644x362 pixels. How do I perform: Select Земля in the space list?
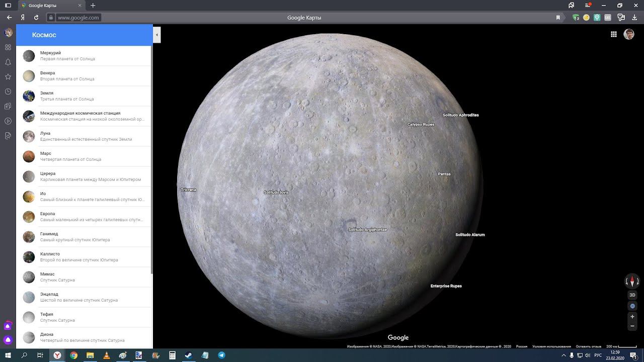pyautogui.click(x=84, y=96)
